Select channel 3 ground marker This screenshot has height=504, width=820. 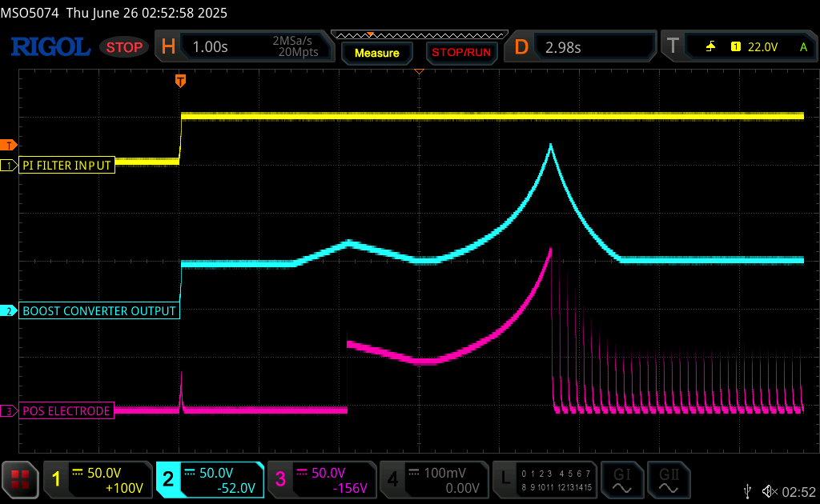[9, 411]
